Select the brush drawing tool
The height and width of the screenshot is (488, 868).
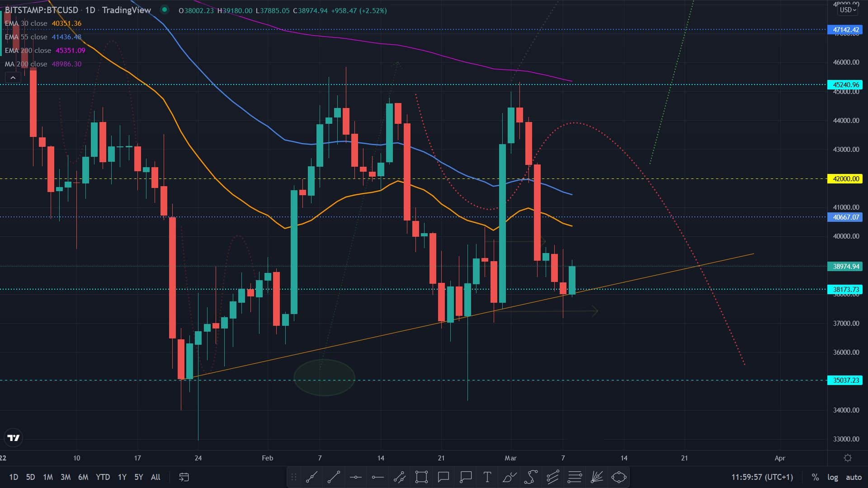[x=509, y=477]
